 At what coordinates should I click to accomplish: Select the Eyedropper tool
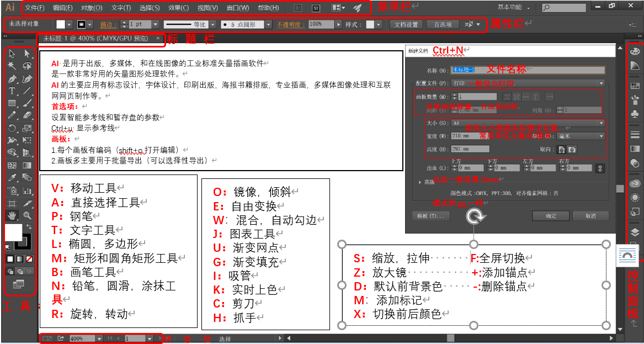click(11, 177)
